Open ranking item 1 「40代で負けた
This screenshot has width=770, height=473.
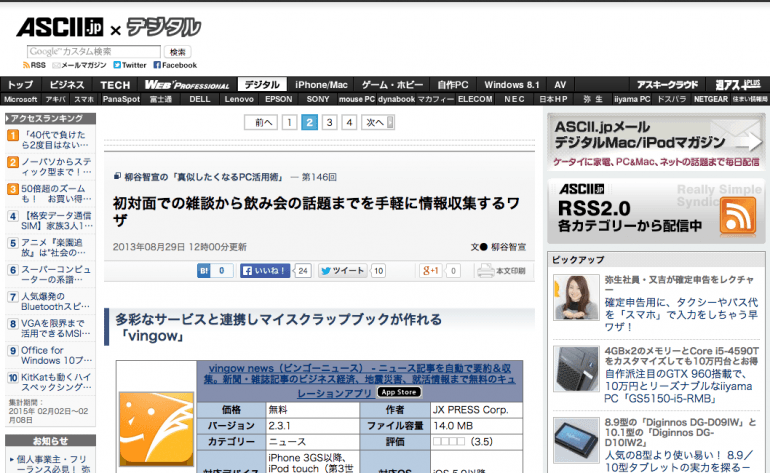click(55, 140)
